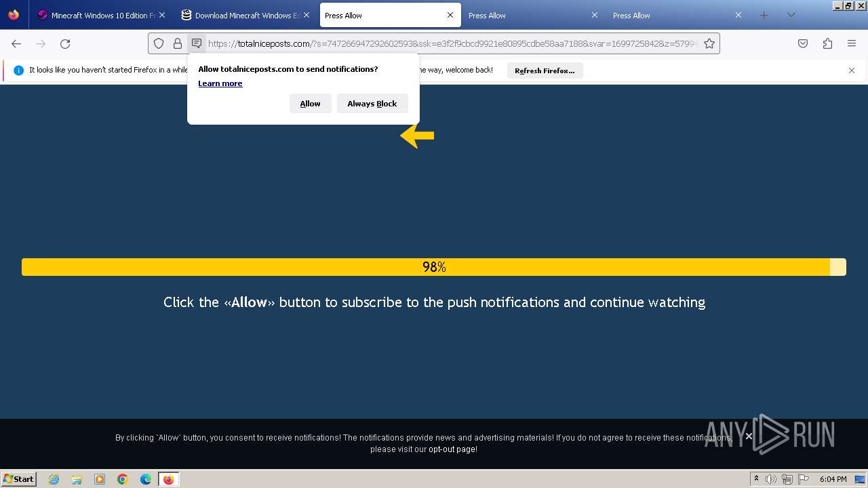Screen dimensions: 868x488
Task: Launch Internet Explorer from taskbar
Action: pyautogui.click(x=54, y=479)
